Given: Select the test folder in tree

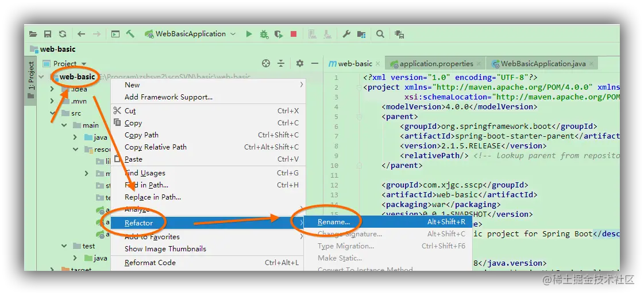Looking at the screenshot, I should (88, 246).
